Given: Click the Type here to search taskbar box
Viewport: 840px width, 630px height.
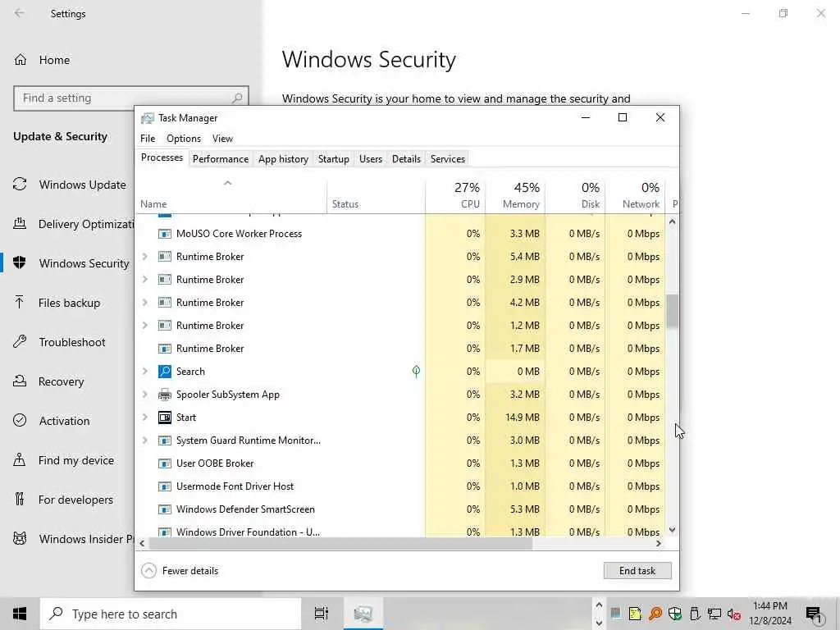Looking at the screenshot, I should tap(171, 614).
